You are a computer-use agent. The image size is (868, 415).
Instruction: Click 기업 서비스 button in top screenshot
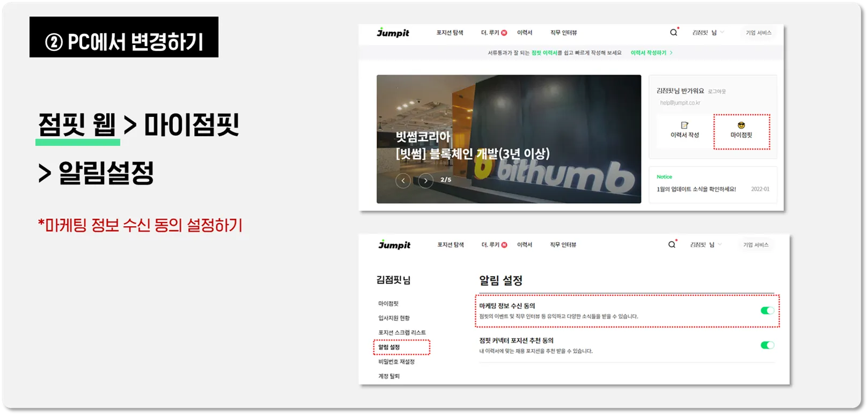click(759, 33)
